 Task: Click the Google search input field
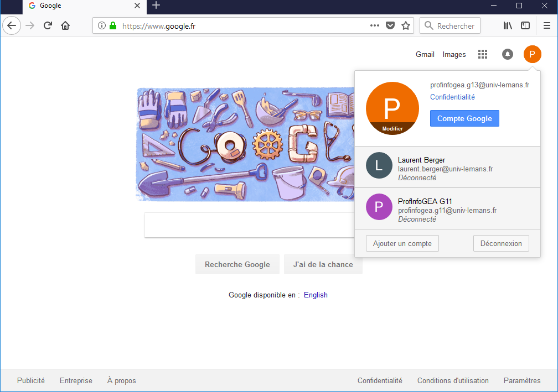pos(250,225)
